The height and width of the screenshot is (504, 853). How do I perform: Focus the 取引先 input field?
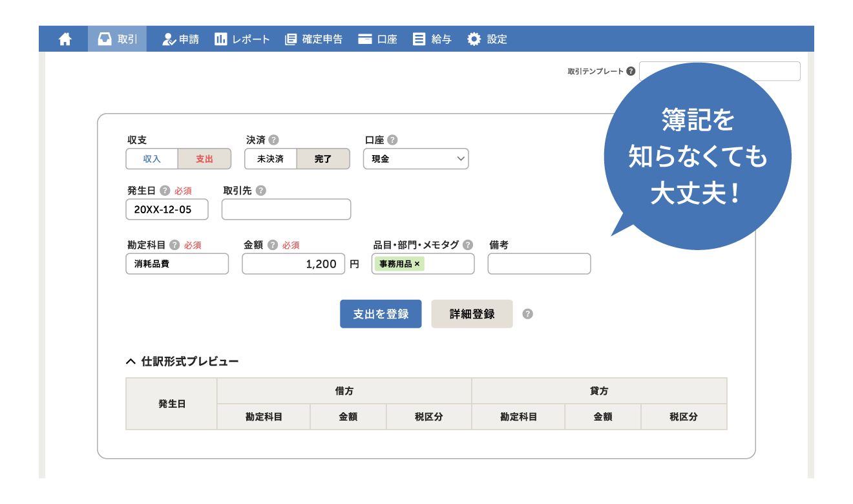[x=286, y=209]
